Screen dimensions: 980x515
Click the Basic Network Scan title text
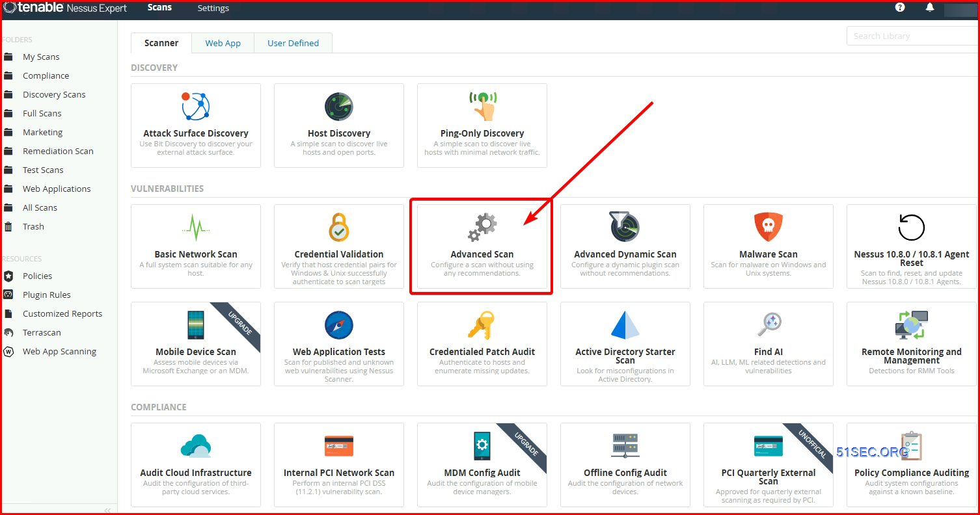click(x=196, y=254)
